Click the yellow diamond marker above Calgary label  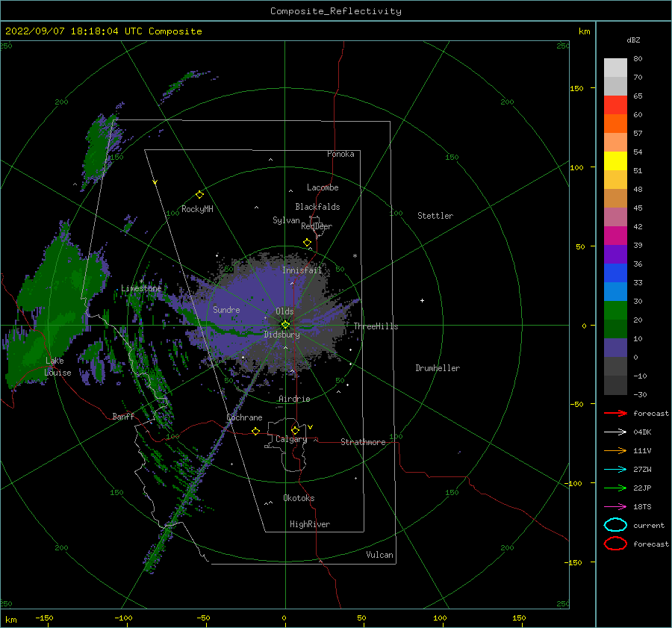point(295,430)
